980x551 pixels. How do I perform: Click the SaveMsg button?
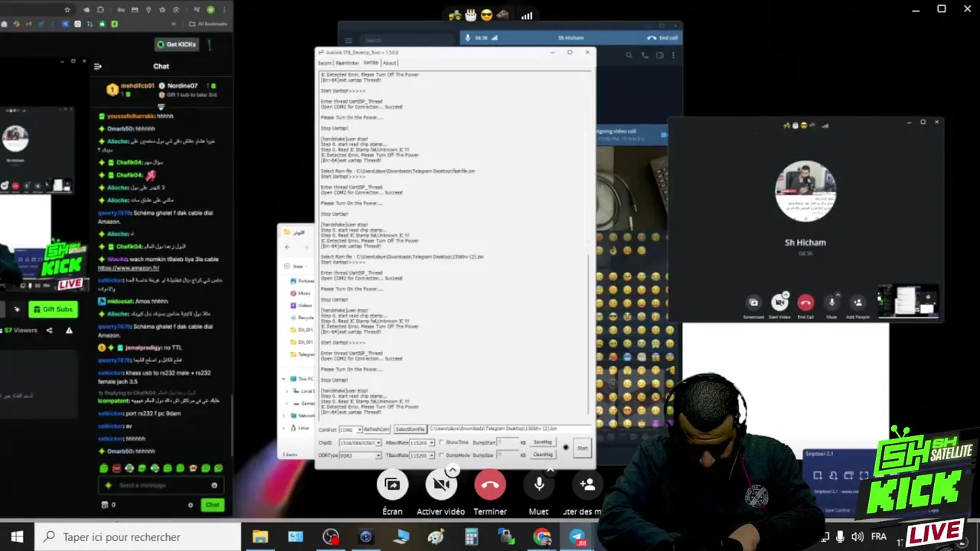coord(543,442)
